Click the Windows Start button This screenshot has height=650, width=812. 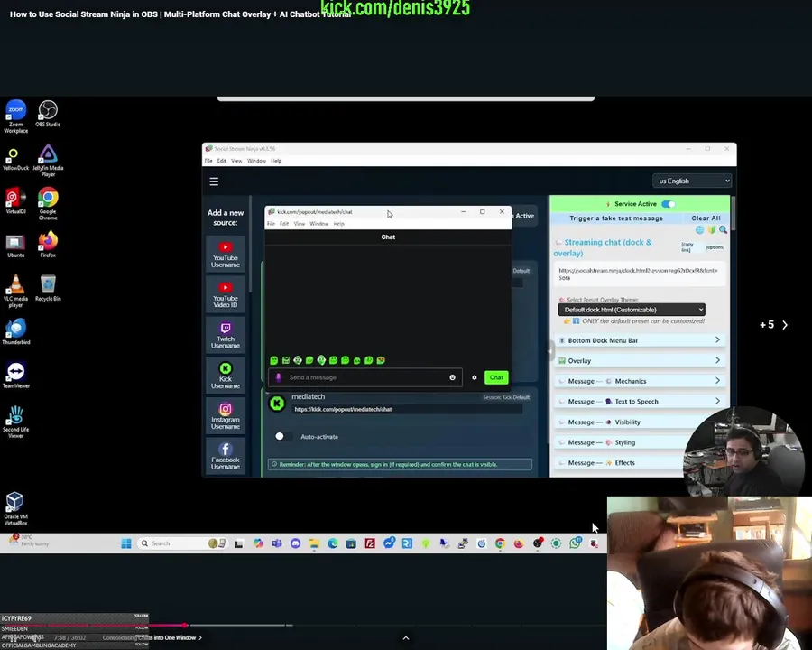125,543
